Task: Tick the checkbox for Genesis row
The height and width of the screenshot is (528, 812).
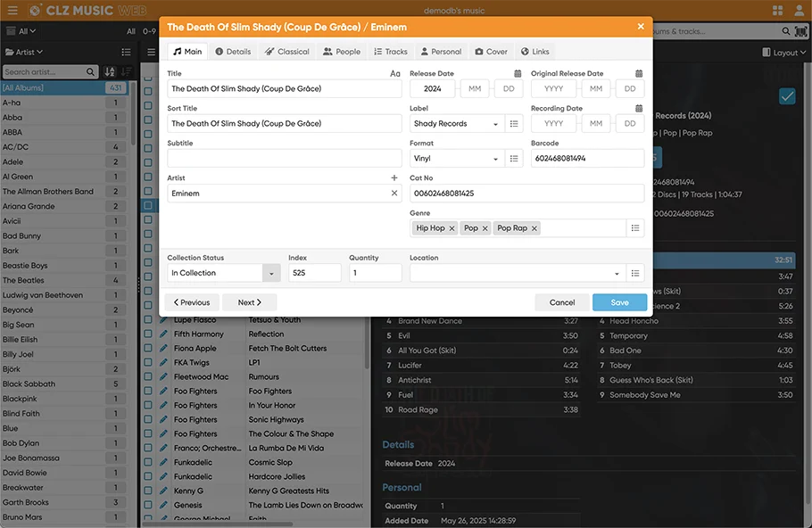Action: (148, 505)
